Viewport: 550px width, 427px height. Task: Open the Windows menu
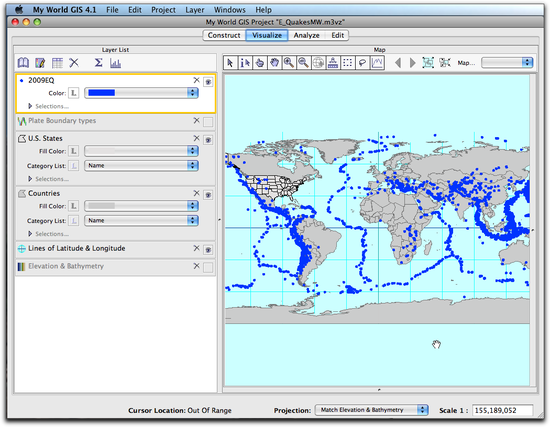230,10
